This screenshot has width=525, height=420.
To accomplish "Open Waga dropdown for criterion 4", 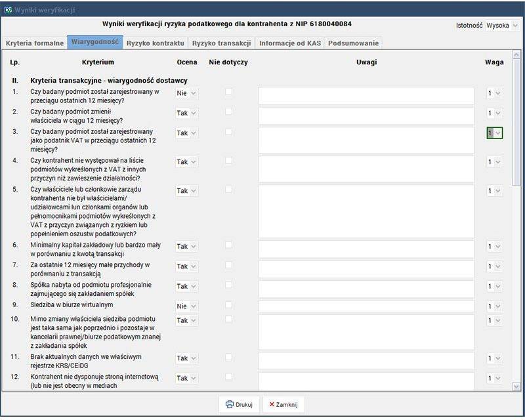I will [x=494, y=162].
